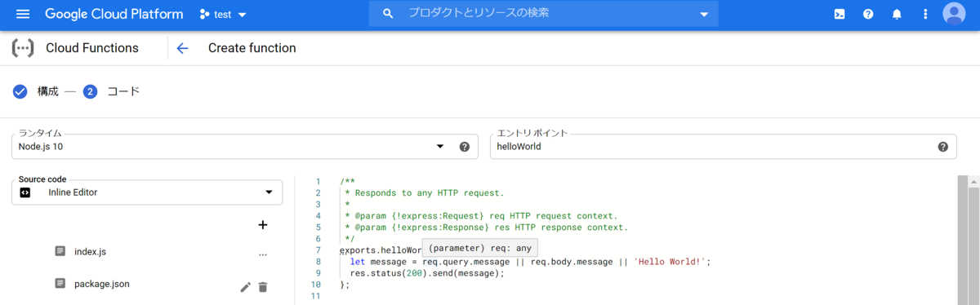Image resolution: width=980 pixels, height=305 pixels.
Task: Return to step 1 構成 checkmark
Action: 20,91
